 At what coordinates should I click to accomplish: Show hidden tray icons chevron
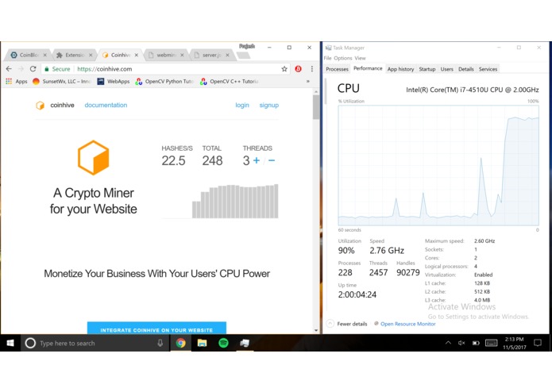click(x=448, y=343)
